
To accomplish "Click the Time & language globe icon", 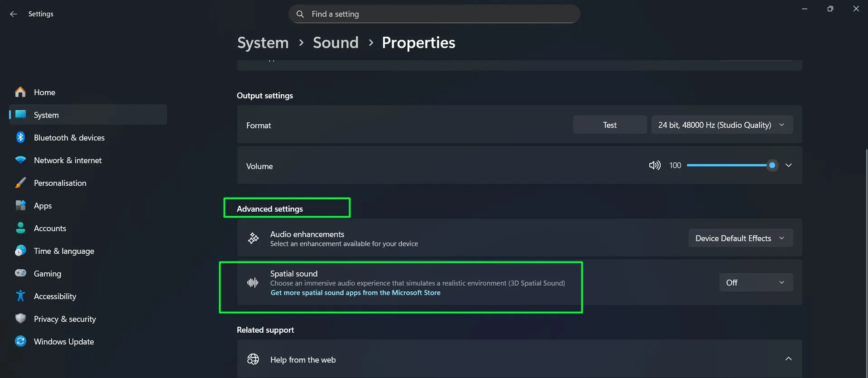I will tap(20, 251).
